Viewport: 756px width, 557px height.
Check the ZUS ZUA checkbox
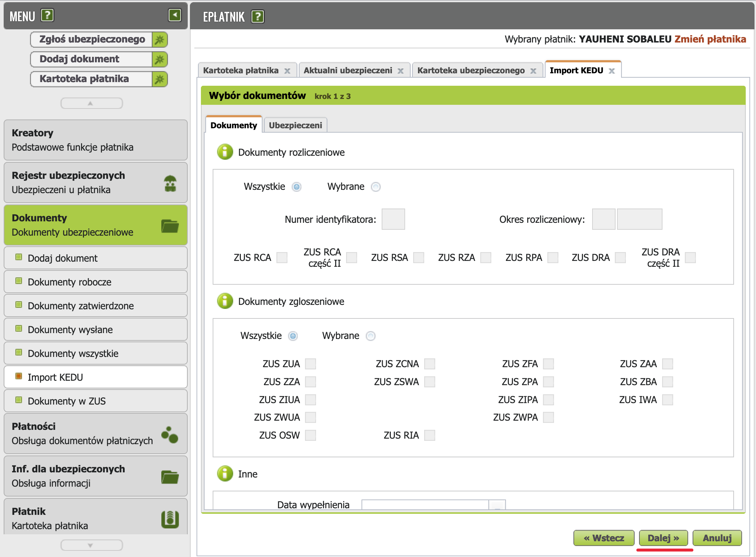coord(311,364)
